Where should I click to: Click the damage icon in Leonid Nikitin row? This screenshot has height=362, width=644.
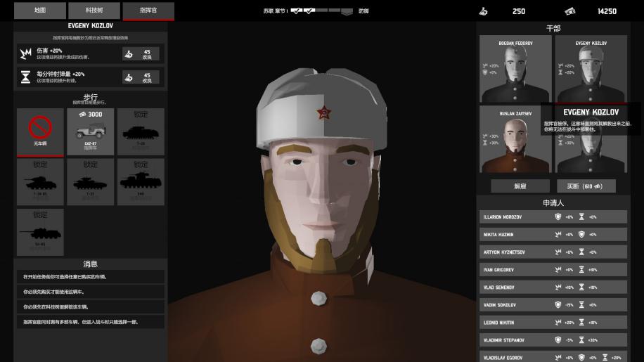tap(558, 323)
